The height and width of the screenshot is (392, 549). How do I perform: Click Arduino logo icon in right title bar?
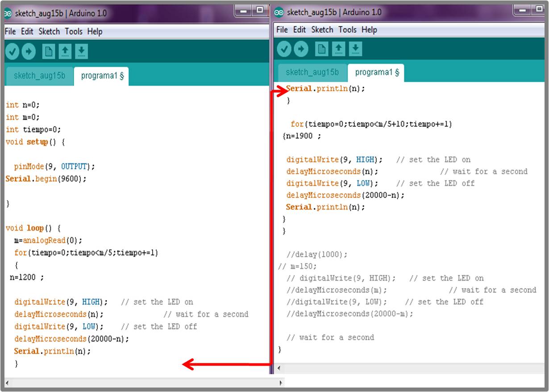coord(279,12)
